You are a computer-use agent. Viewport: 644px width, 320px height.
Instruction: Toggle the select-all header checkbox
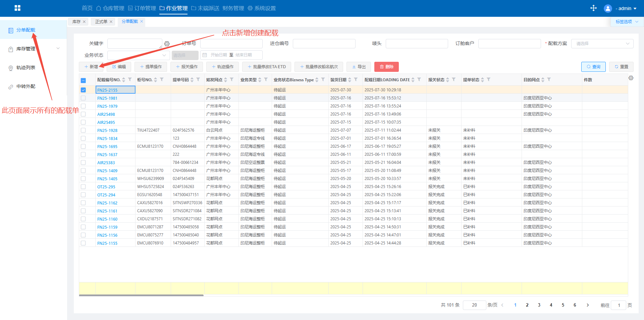[x=83, y=80]
